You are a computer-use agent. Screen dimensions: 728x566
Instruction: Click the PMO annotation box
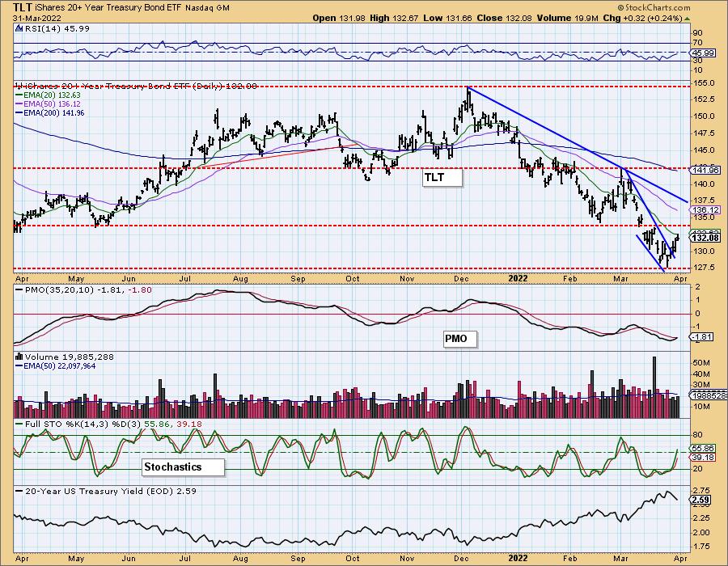coord(460,339)
